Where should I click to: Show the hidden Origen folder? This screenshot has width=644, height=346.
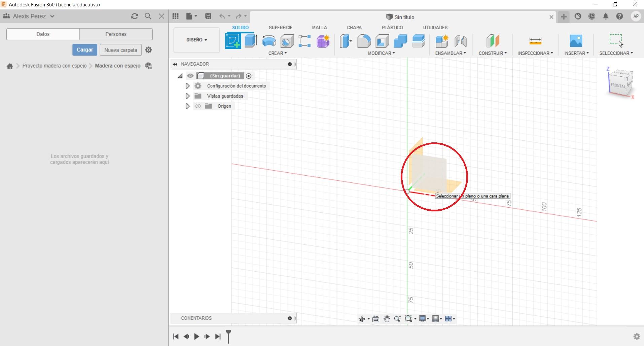[x=198, y=106]
